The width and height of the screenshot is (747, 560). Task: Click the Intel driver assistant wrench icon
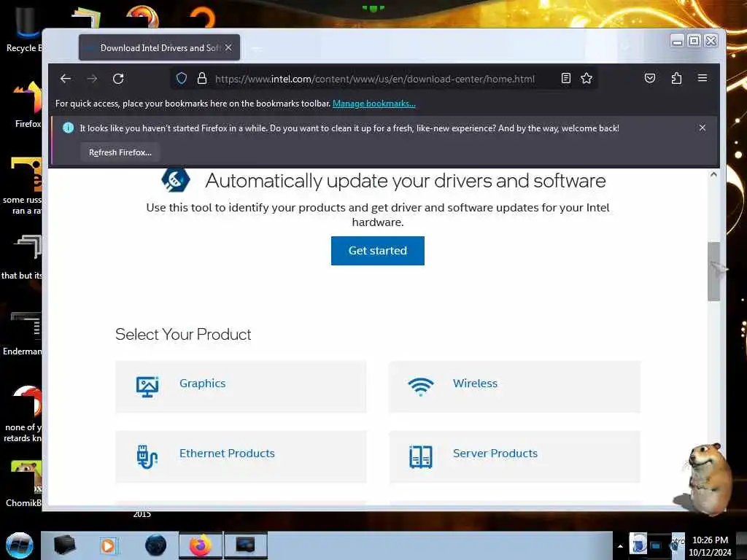click(x=175, y=179)
